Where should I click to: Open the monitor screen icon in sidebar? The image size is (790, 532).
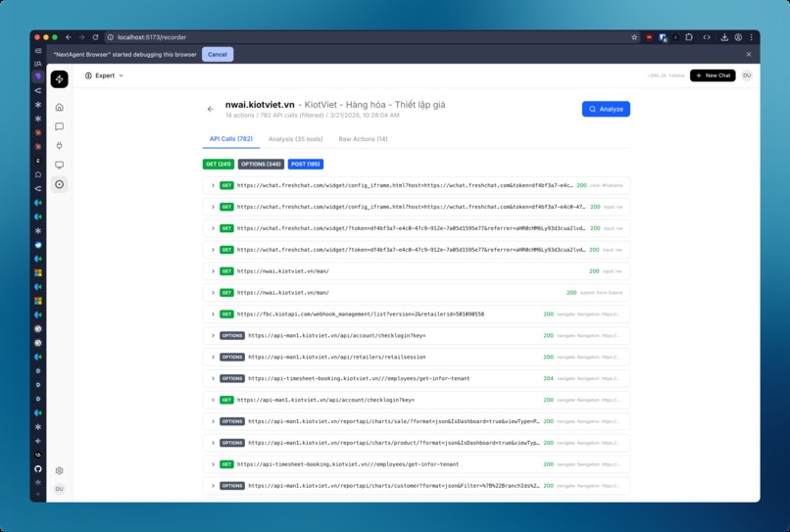[60, 165]
